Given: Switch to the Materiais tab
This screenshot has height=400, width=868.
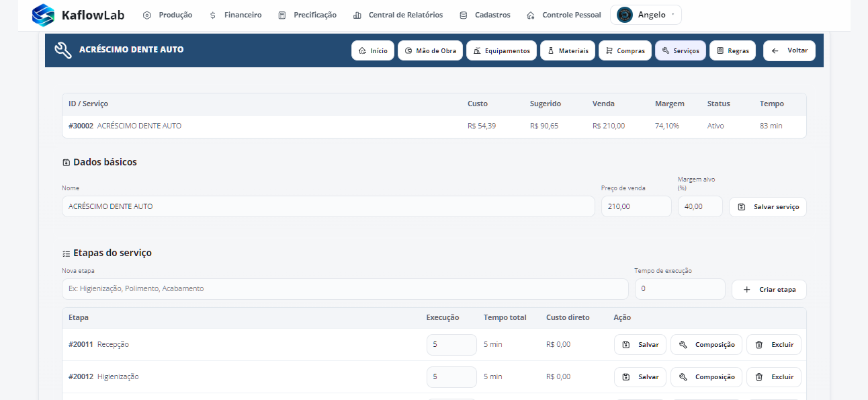Looking at the screenshot, I should (568, 50).
